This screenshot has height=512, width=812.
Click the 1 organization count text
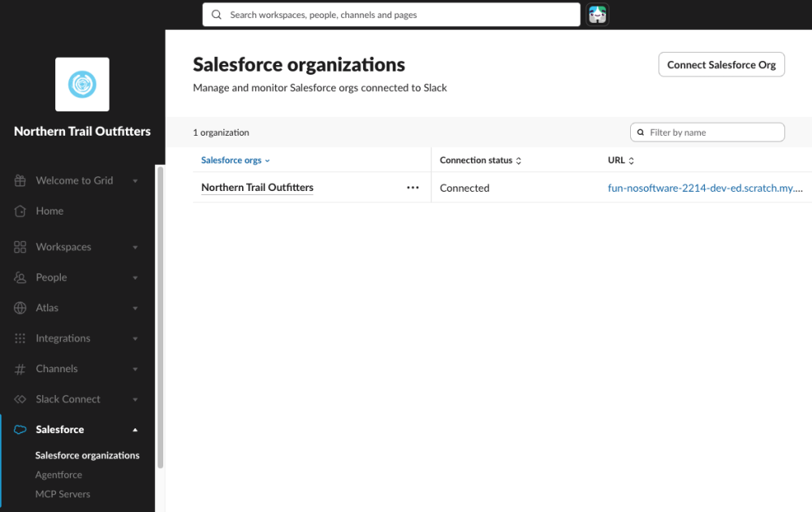(x=221, y=132)
